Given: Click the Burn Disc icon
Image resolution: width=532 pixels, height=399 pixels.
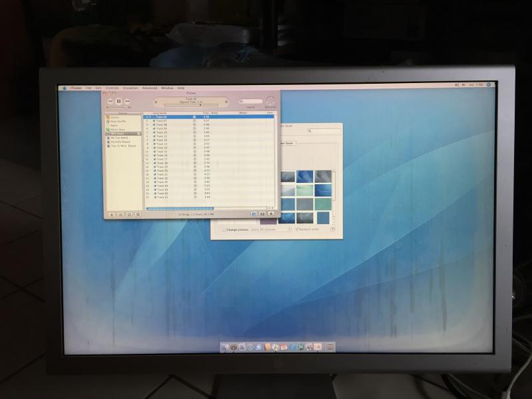Looking at the screenshot, I should [x=270, y=101].
